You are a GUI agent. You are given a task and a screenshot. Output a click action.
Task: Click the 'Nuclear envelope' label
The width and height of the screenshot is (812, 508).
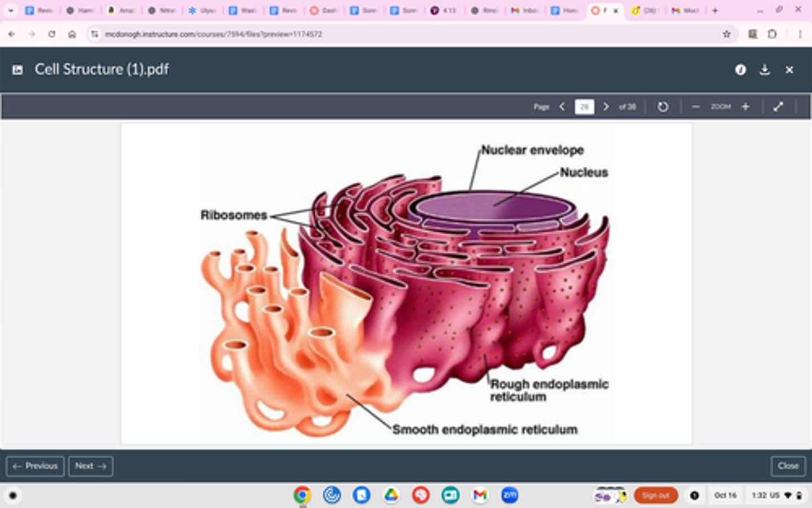point(532,150)
